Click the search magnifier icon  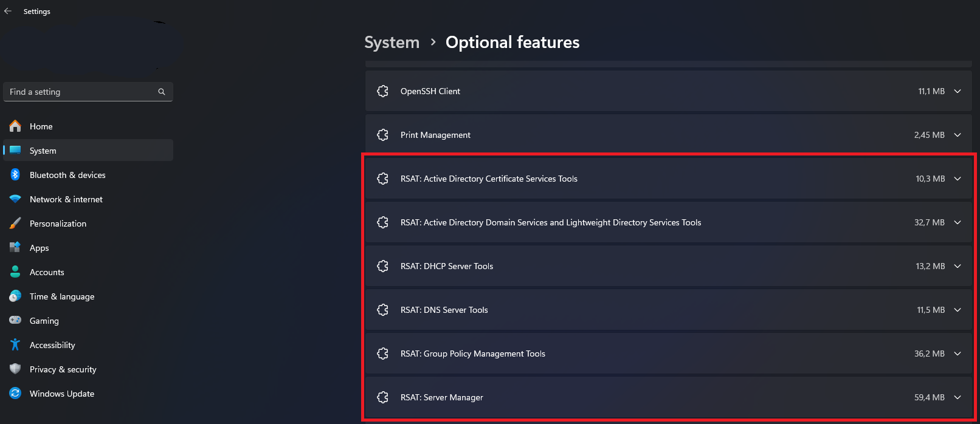(x=162, y=92)
